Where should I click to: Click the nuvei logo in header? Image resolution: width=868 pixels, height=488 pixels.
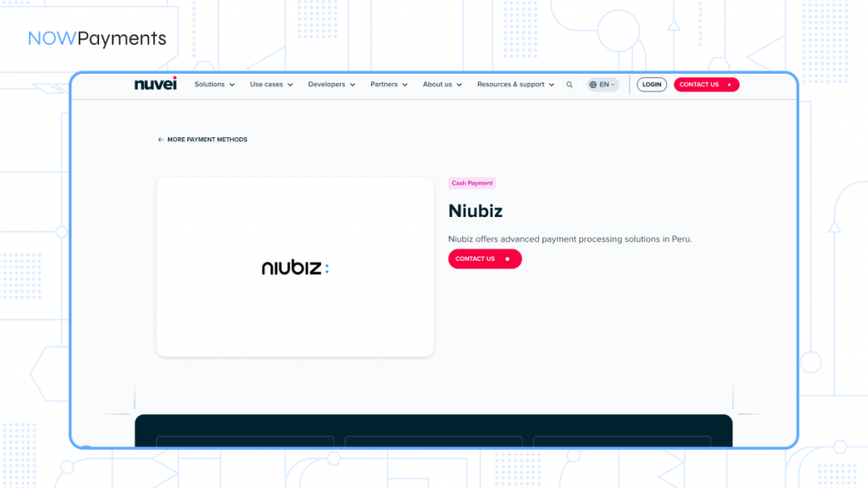click(155, 84)
